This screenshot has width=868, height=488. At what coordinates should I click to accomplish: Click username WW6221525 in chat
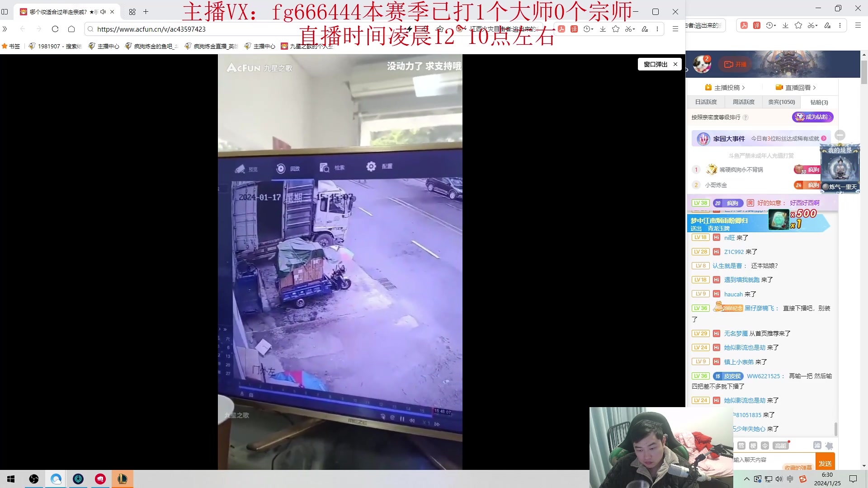(764, 376)
